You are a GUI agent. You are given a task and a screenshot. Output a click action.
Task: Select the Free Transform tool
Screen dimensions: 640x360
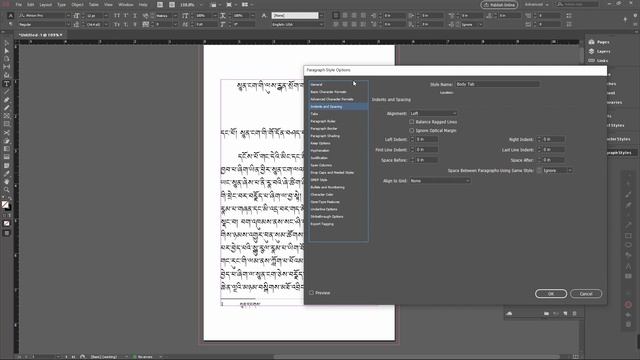click(x=7, y=141)
